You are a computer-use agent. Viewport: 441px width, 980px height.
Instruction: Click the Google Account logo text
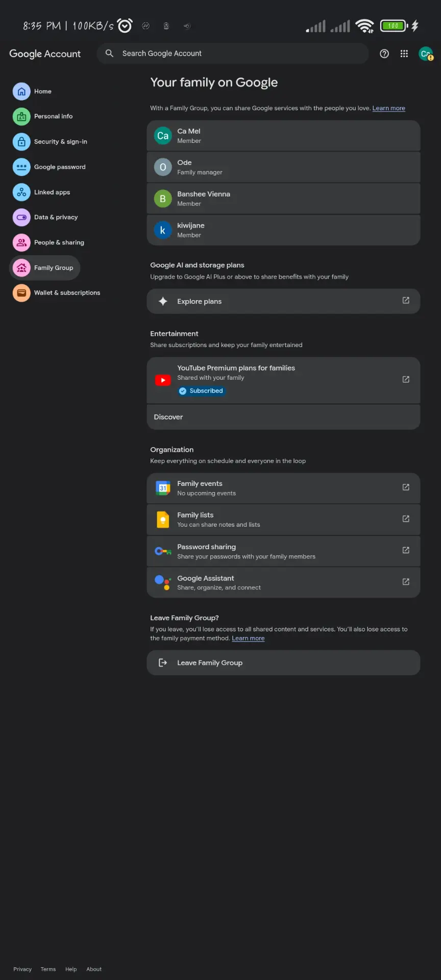[x=45, y=54]
